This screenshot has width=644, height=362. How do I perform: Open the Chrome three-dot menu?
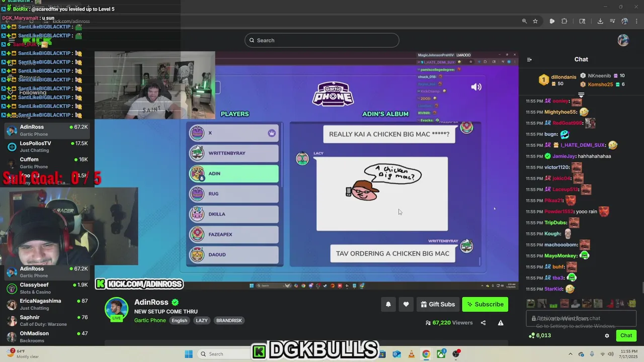pos(636,21)
